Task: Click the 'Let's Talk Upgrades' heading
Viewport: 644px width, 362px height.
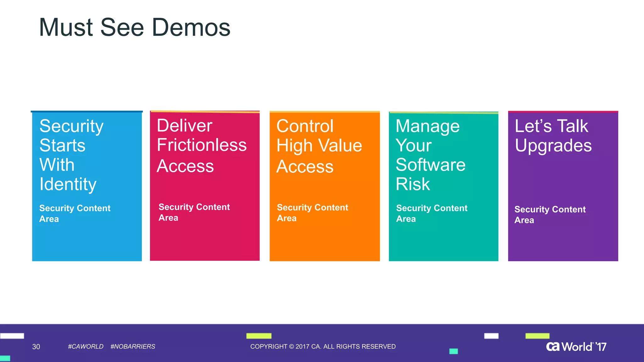Action: coord(553,136)
